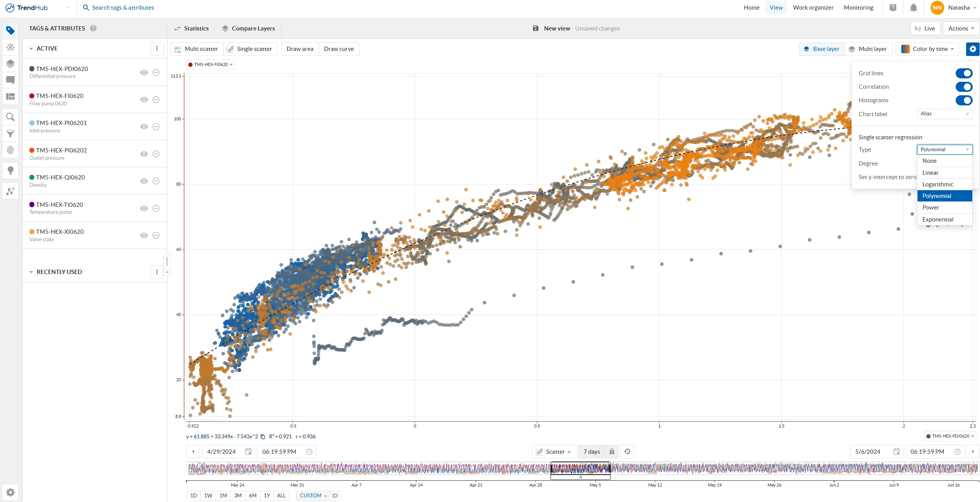Image resolution: width=980 pixels, height=502 pixels.
Task: Click the context bar time window selector
Action: (580, 470)
